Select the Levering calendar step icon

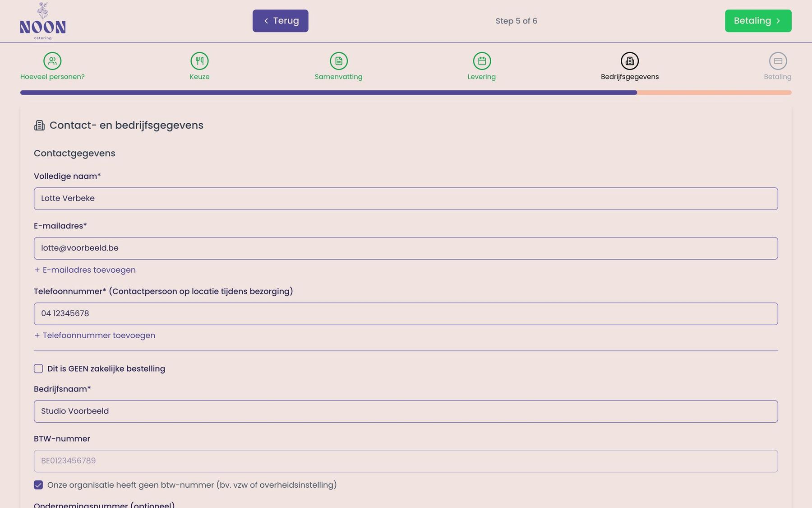(x=482, y=61)
